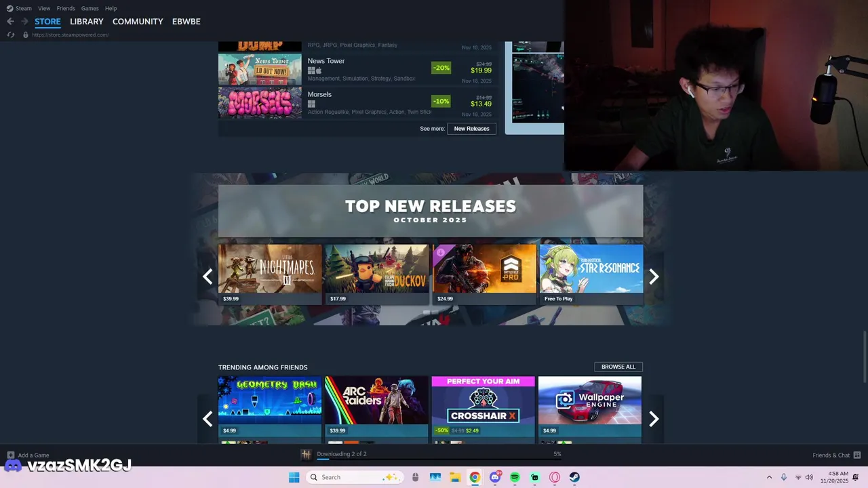Click Add a Game link
868x488 pixels.
pos(34,455)
